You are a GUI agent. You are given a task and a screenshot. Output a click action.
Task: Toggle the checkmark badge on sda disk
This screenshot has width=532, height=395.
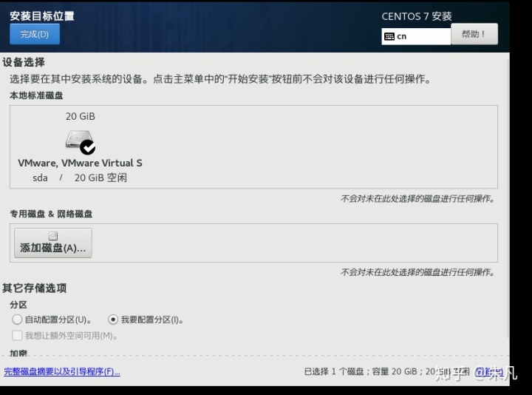pos(87,147)
